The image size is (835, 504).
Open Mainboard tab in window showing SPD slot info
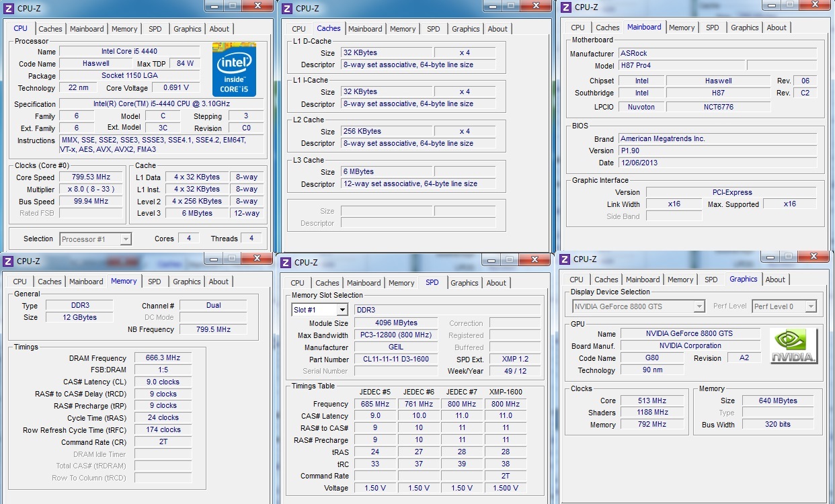[364, 283]
